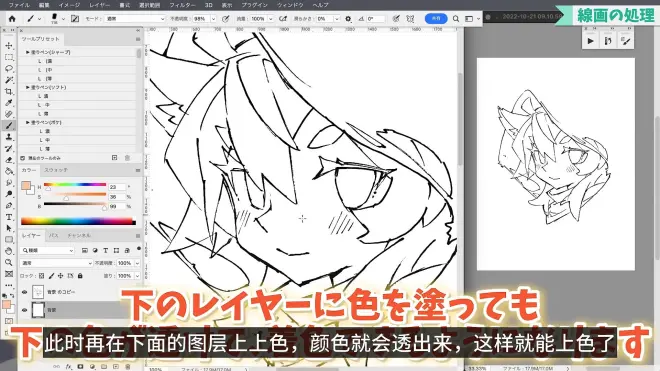Open the layer opacity dropdown

click(137, 263)
